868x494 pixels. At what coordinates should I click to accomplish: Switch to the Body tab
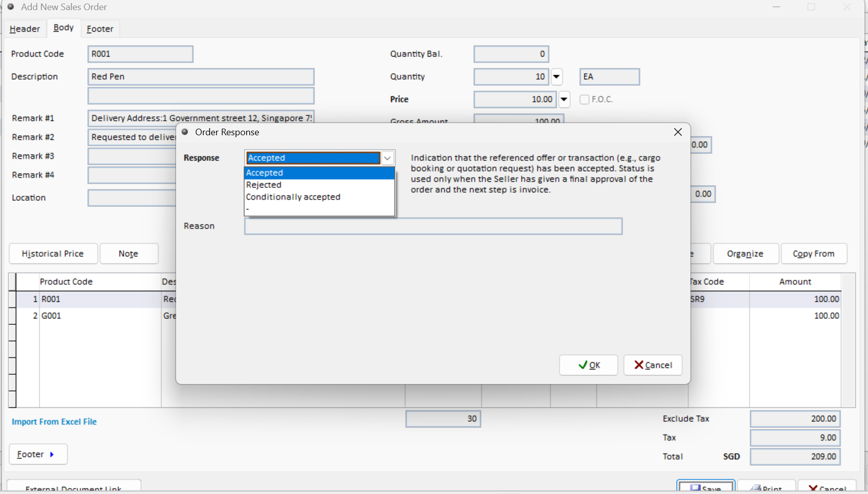pos(64,28)
